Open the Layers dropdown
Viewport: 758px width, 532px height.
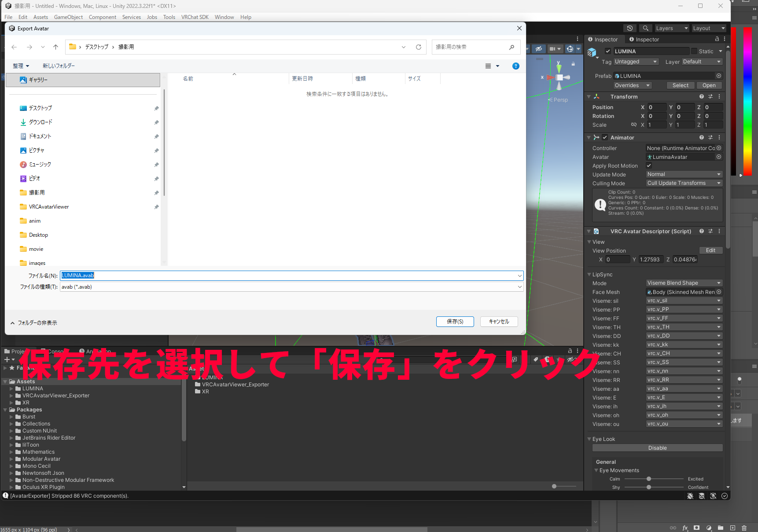[671, 28]
